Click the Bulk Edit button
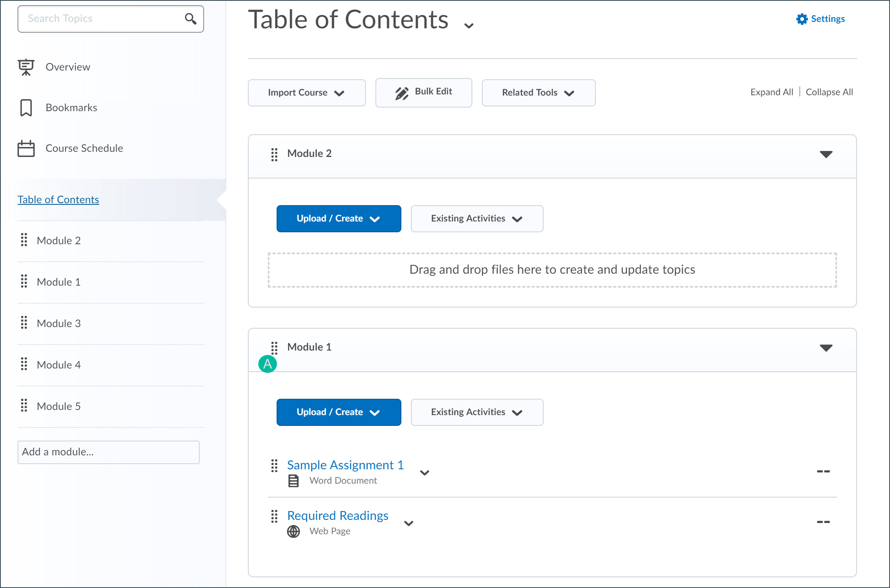The width and height of the screenshot is (890, 588). coord(424,93)
